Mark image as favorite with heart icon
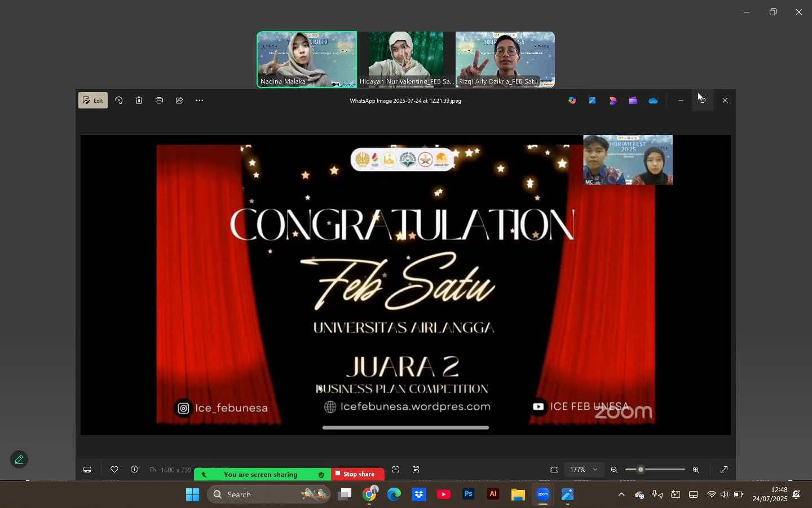 pos(114,470)
